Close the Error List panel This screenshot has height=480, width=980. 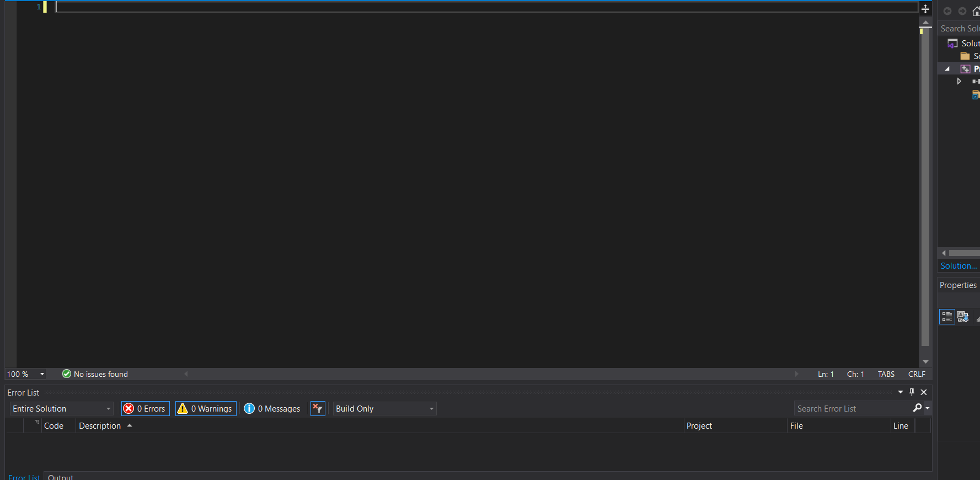[924, 392]
